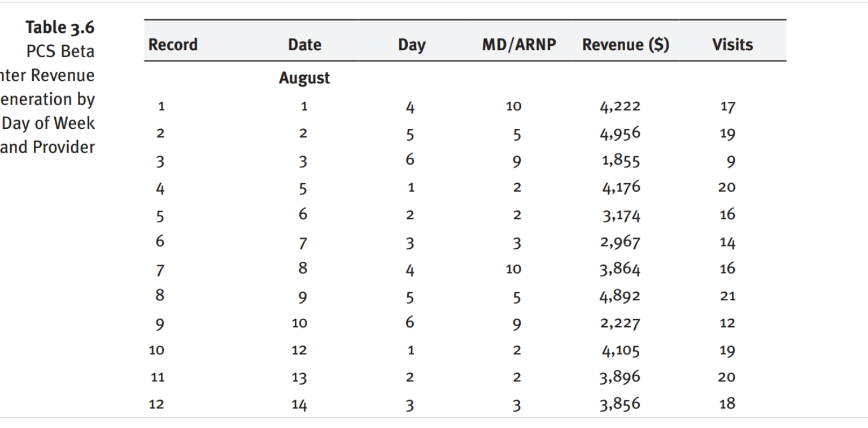This screenshot has width=868, height=428.
Task: Select the revenue value 2,967
Action: pos(620,243)
